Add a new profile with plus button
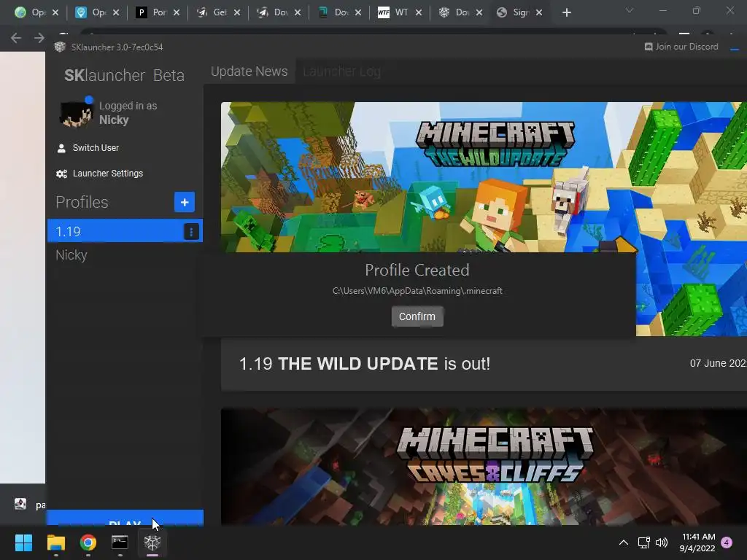Viewport: 747px width, 560px height. (x=185, y=202)
